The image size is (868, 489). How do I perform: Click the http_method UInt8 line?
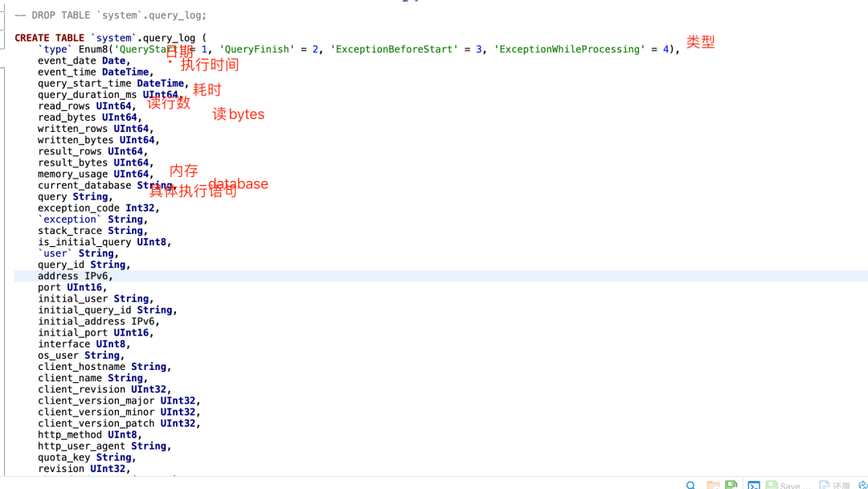click(90, 435)
